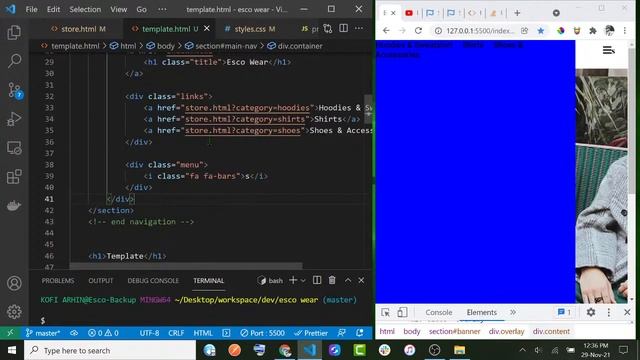Open DevTools settings gear
The width and height of the screenshot is (640, 360).
click(x=591, y=312)
